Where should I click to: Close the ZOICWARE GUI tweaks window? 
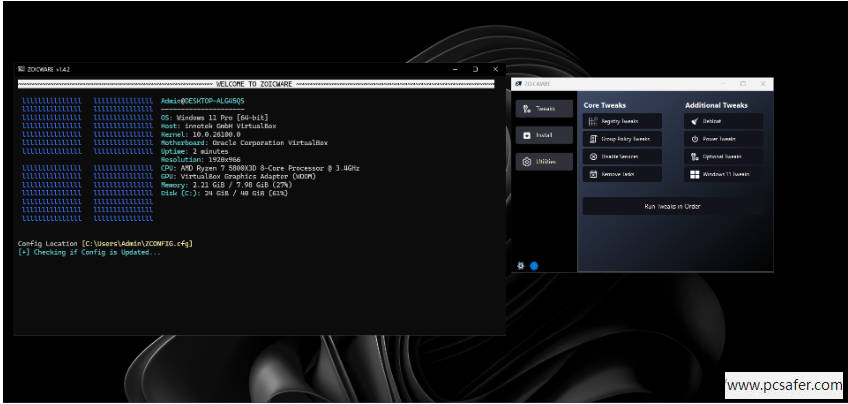pyautogui.click(x=763, y=84)
